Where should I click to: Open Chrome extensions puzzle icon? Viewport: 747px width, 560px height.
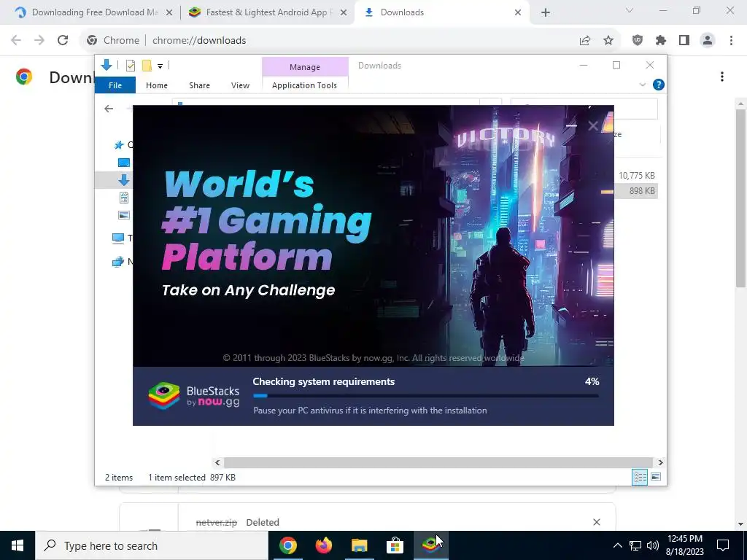click(x=661, y=41)
